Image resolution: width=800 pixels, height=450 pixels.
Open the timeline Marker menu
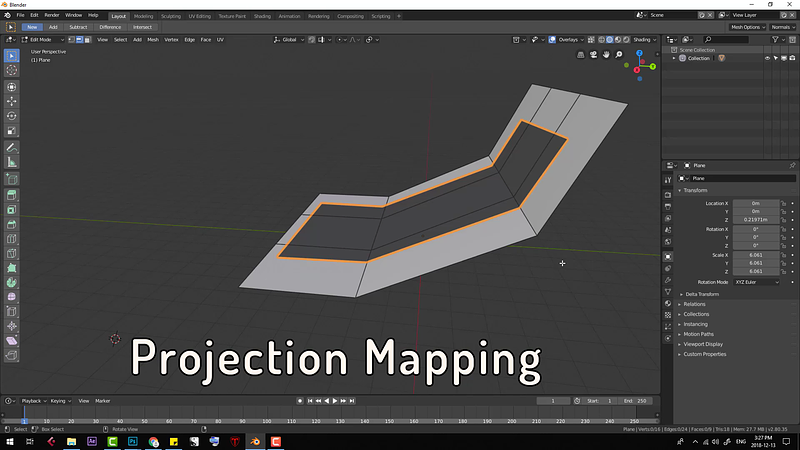[x=103, y=401]
